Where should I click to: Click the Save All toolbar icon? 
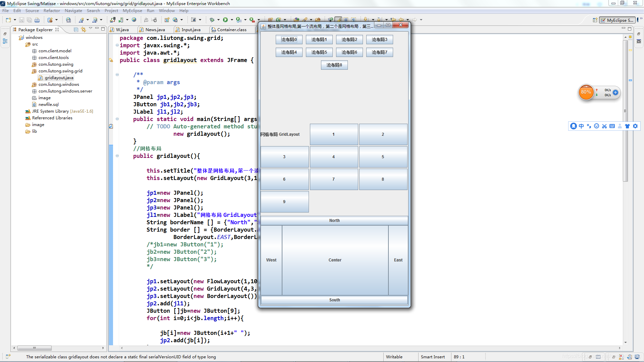click(29, 20)
